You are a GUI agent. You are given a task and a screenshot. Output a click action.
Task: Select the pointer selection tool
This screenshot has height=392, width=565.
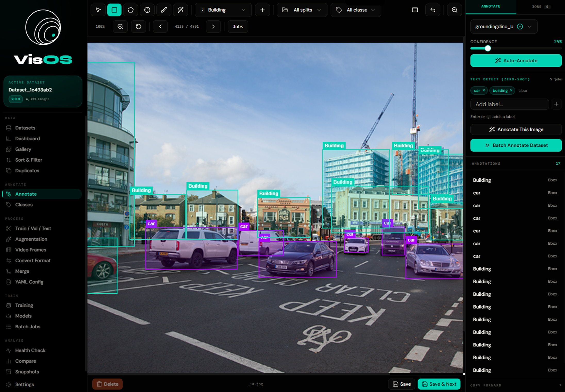click(98, 10)
